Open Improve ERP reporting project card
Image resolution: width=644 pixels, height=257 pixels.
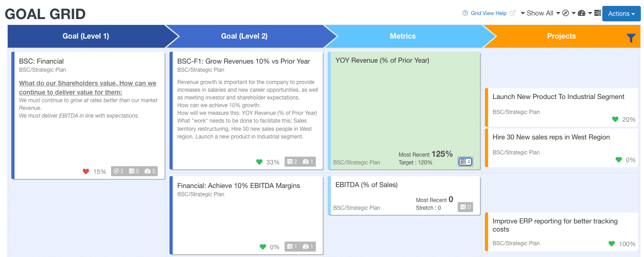(562, 232)
